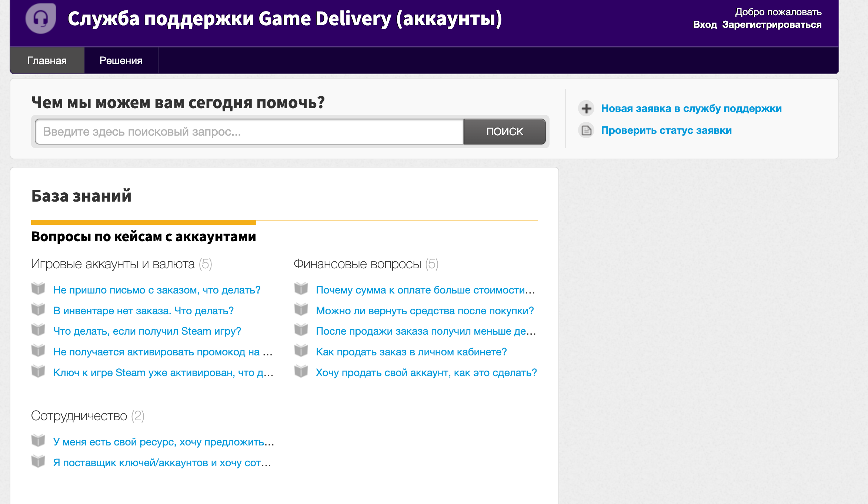This screenshot has width=868, height=504.
Task: Open article 'Можно ли вернуть средства после покупки?'
Action: coord(425,311)
